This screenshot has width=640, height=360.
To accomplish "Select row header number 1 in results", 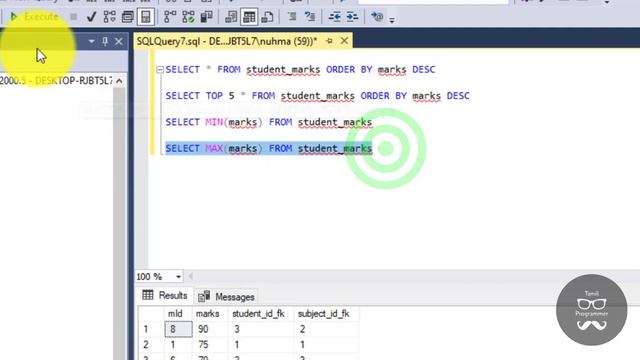I will pos(151,329).
